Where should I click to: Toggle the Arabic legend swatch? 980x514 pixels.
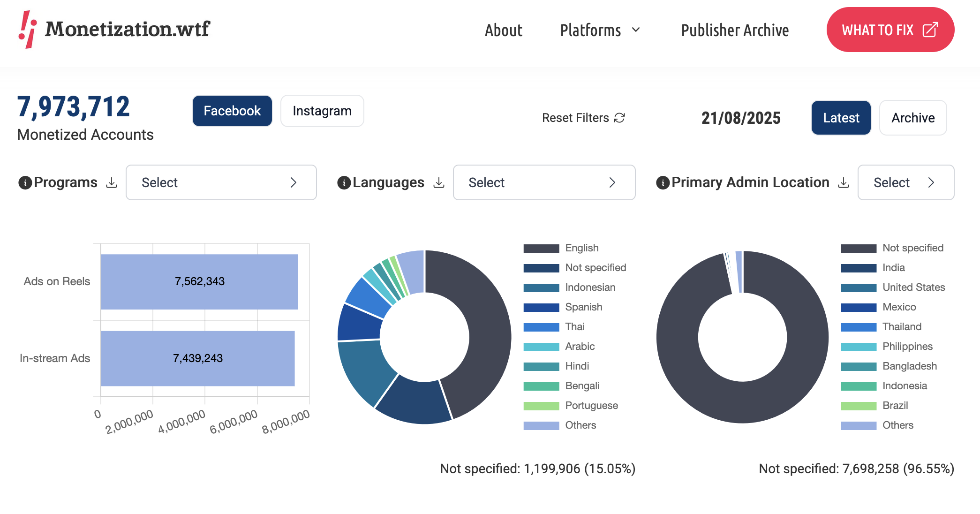pos(541,347)
